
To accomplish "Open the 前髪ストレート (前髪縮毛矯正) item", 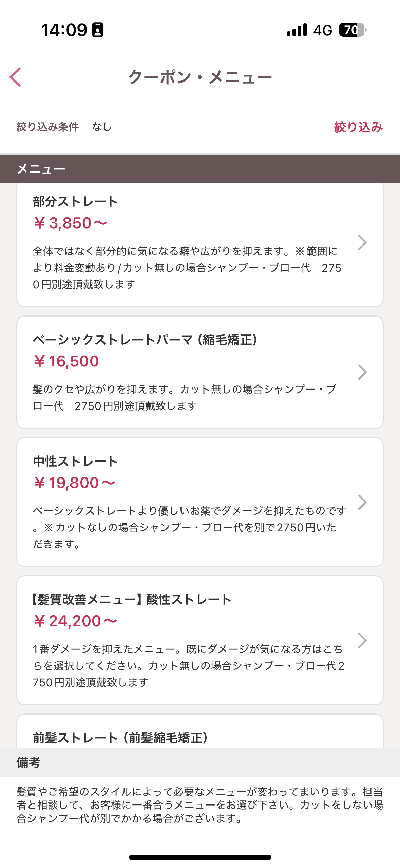I will (x=120, y=738).
